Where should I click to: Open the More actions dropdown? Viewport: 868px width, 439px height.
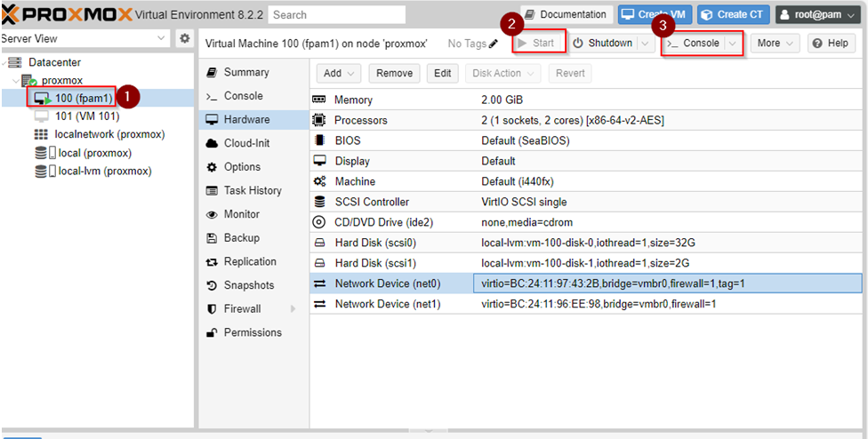tap(775, 44)
